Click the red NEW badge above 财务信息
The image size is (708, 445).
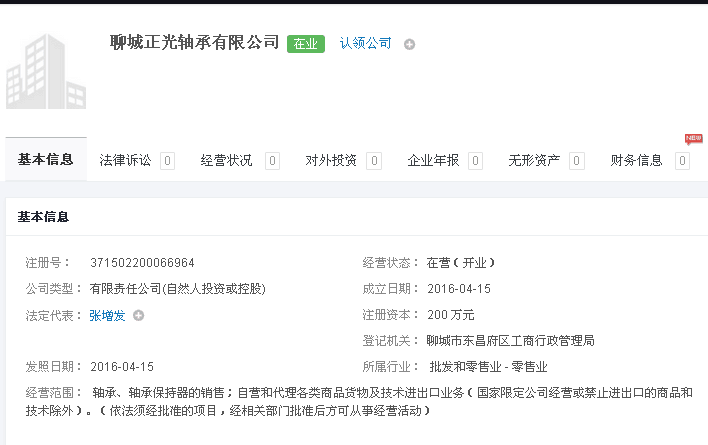(693, 139)
